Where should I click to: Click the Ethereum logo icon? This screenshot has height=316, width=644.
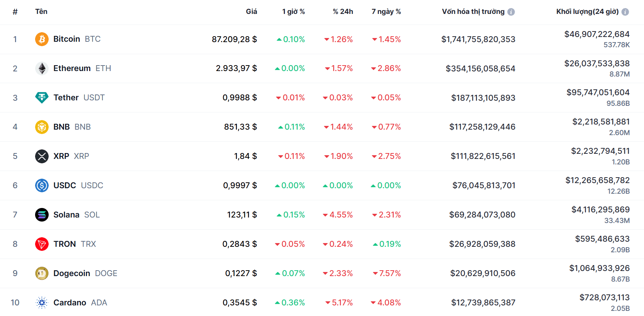coord(42,68)
